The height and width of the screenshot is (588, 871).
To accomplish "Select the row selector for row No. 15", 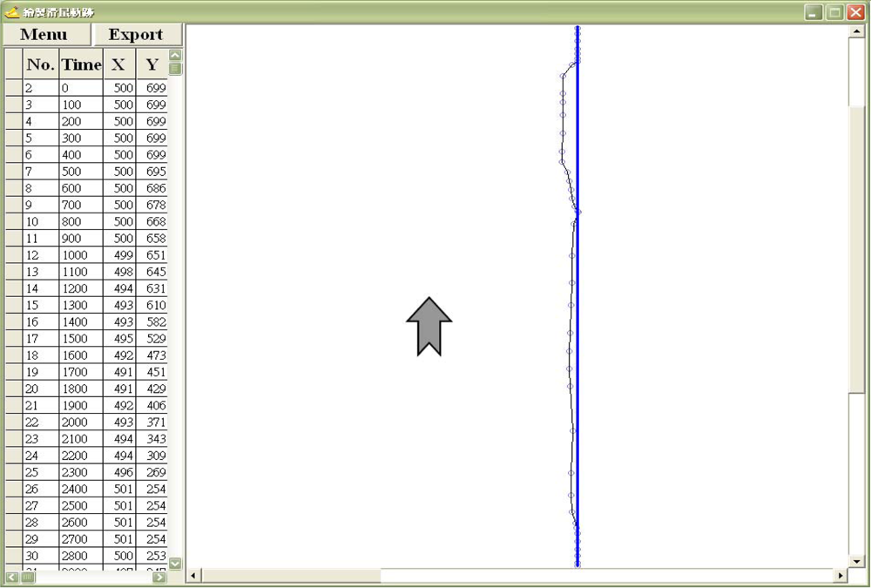I will pyautogui.click(x=14, y=305).
